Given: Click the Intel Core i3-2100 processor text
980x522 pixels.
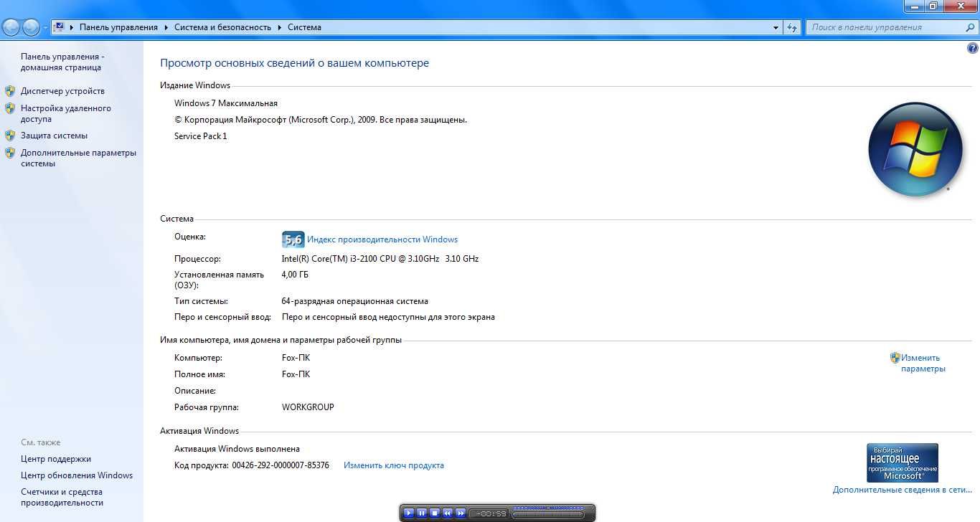Looking at the screenshot, I should click(380, 259).
